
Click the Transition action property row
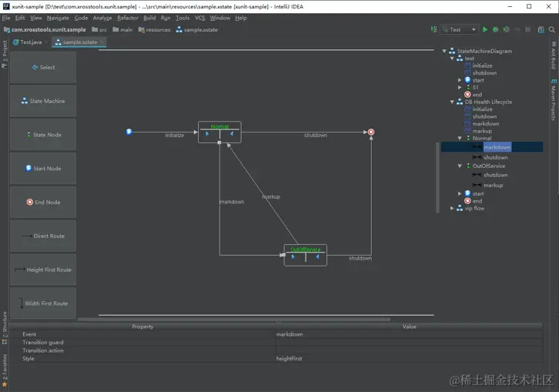tap(276, 350)
